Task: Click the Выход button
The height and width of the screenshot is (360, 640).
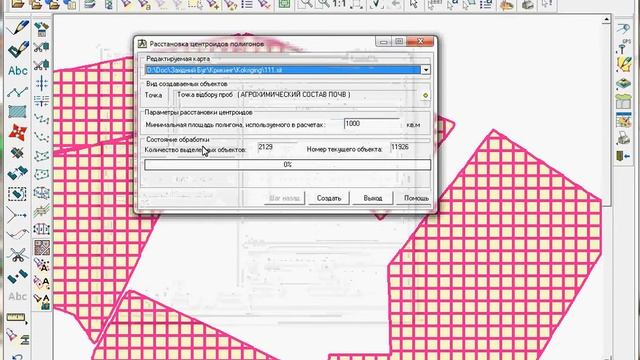Action: (x=373, y=198)
